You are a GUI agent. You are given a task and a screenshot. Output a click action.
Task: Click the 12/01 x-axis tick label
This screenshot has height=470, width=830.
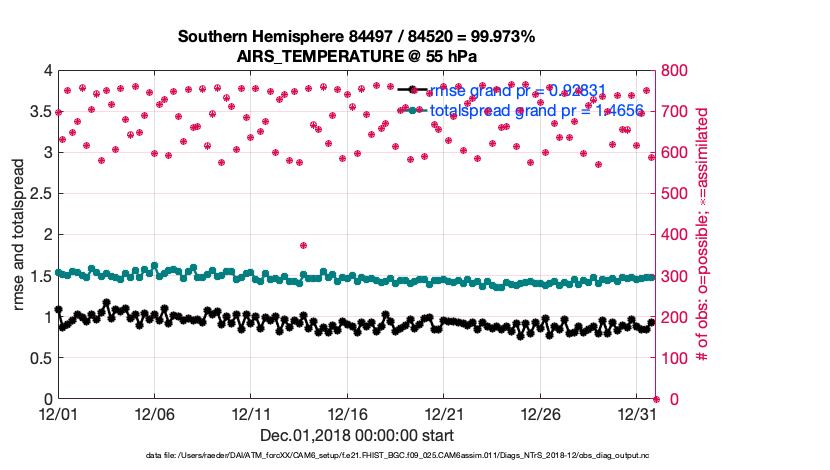[57, 413]
